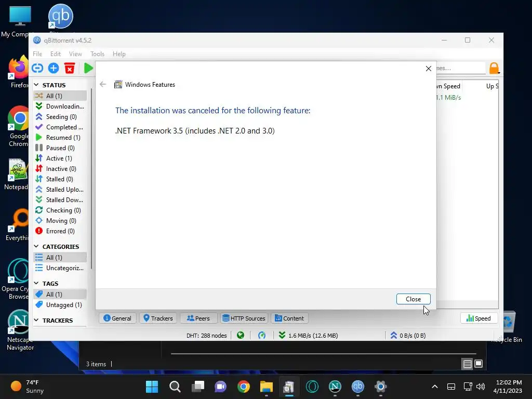The image size is (532, 399).
Task: Select the Inactive (0) filter
Action: coord(60,169)
